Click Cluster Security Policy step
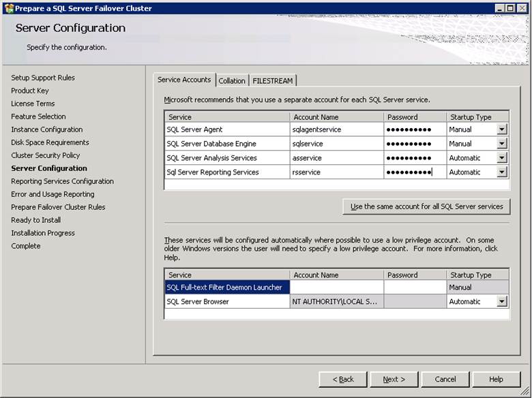This screenshot has height=398, width=532. coord(46,155)
